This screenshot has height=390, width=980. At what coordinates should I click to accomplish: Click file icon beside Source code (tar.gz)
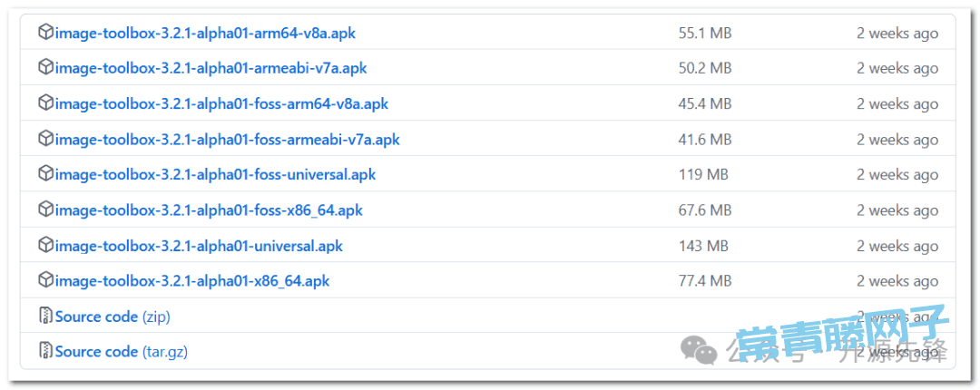point(45,351)
